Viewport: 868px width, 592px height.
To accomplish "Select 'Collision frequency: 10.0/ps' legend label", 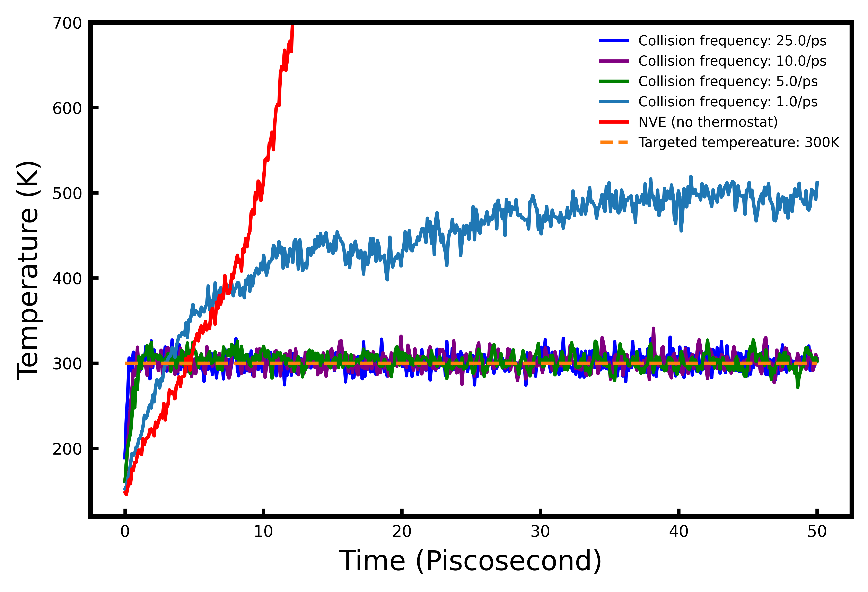I will 732,61.
